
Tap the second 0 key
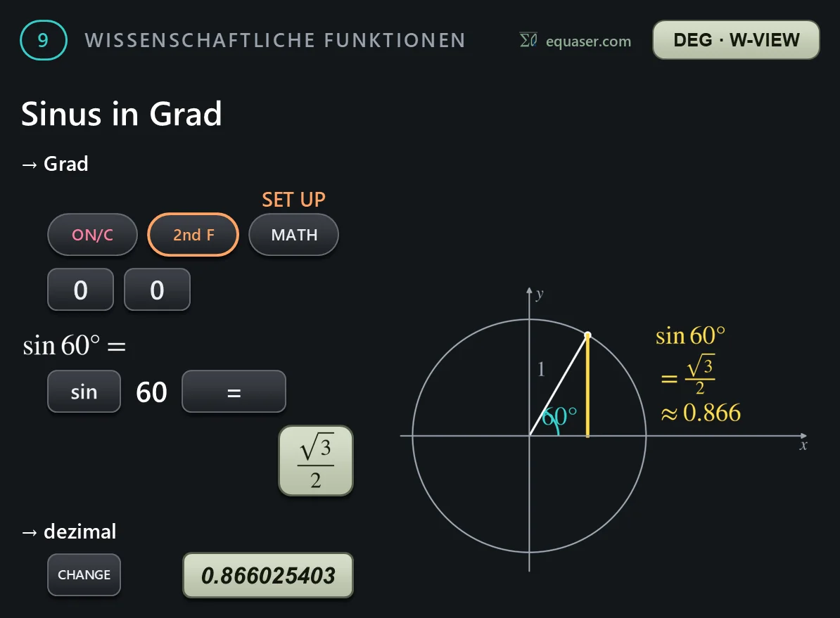[x=157, y=290]
